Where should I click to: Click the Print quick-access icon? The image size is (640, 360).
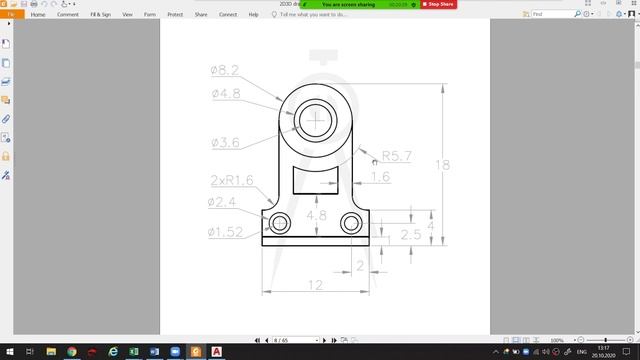click(x=34, y=4)
